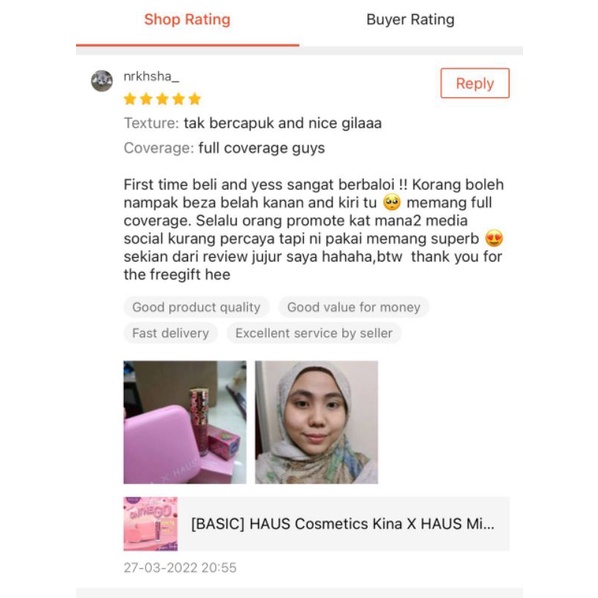Open the pink compact product photo
This screenshot has height=598, width=598.
tap(185, 422)
